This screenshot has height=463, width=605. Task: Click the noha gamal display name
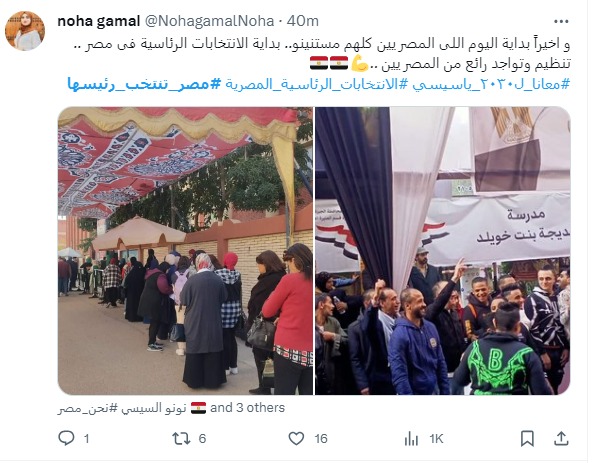(x=98, y=21)
